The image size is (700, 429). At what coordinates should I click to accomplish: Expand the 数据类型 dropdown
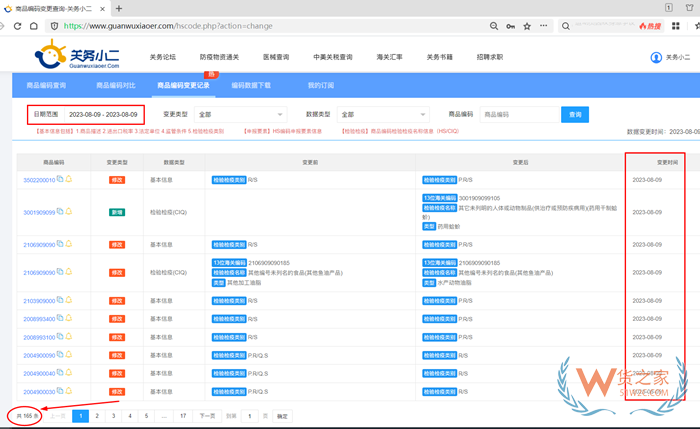(383, 115)
